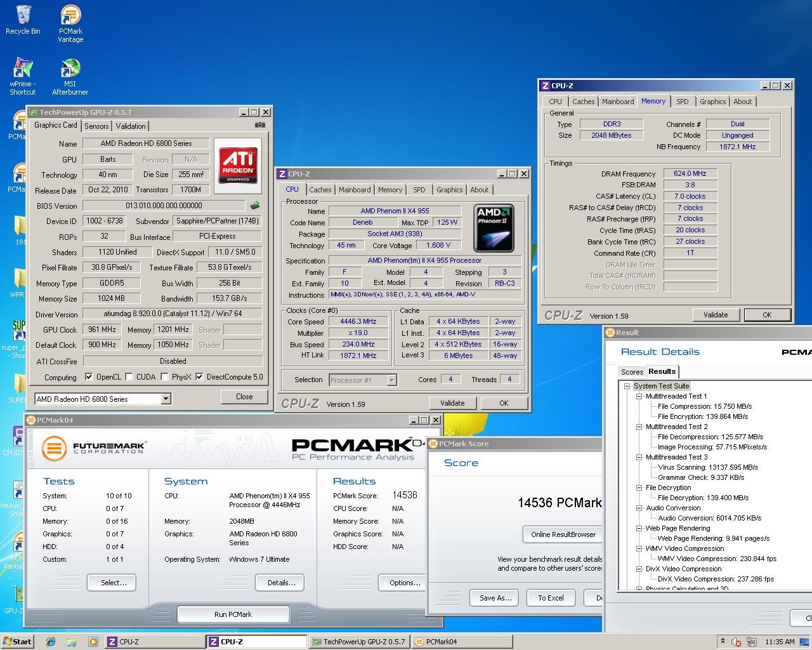Collapse the File Decryption tree node
The width and height of the screenshot is (812, 650).
[639, 487]
